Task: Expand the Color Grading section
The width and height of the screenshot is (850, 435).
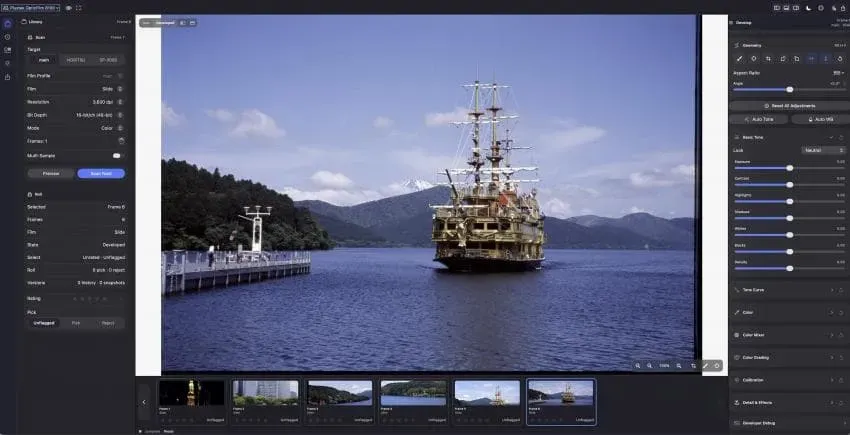Action: [832, 357]
